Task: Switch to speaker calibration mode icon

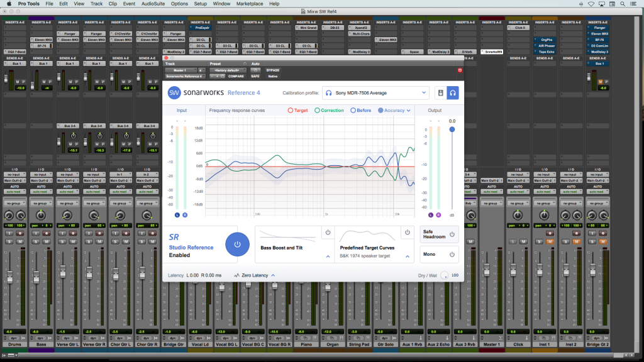Action: click(x=440, y=93)
